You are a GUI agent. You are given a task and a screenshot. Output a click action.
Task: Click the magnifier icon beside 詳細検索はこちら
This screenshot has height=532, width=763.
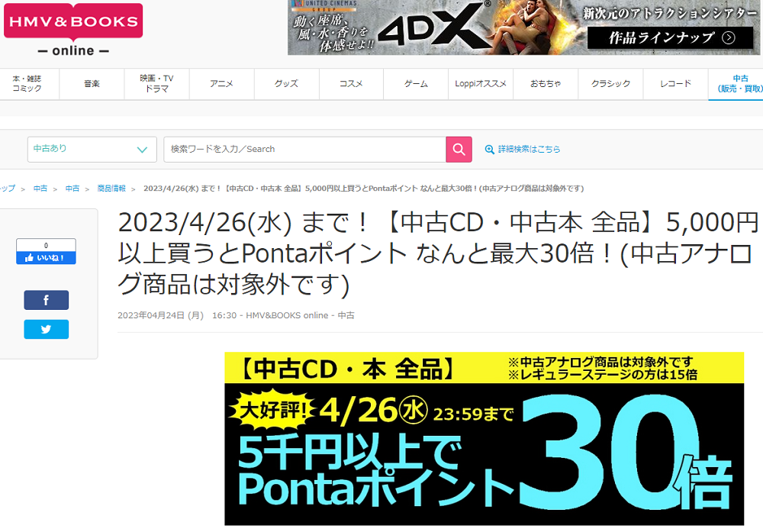point(490,150)
